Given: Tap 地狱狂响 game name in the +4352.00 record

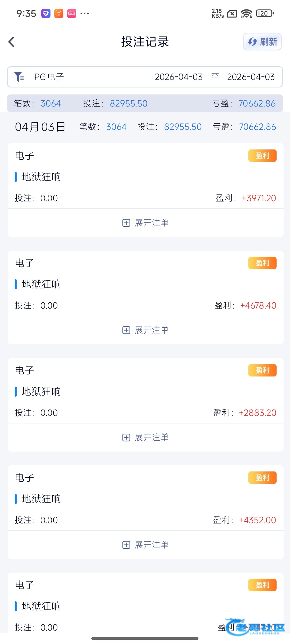Looking at the screenshot, I should tap(41, 499).
